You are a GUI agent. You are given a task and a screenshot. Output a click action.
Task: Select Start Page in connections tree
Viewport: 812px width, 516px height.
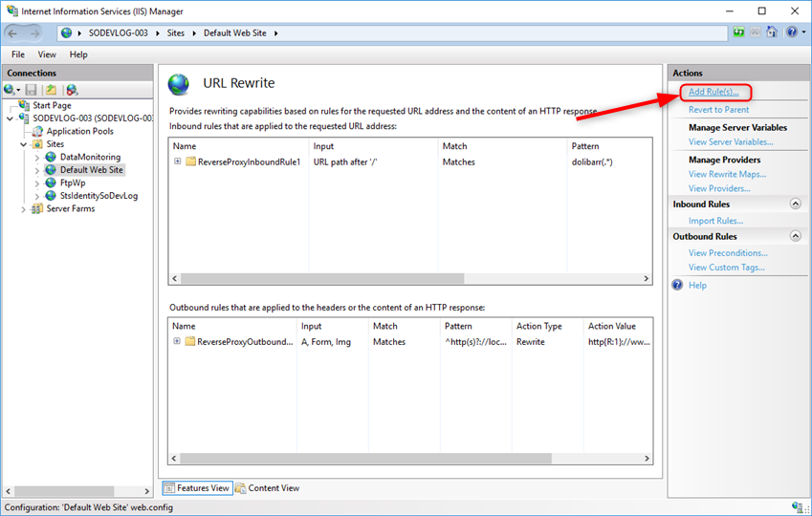point(52,105)
